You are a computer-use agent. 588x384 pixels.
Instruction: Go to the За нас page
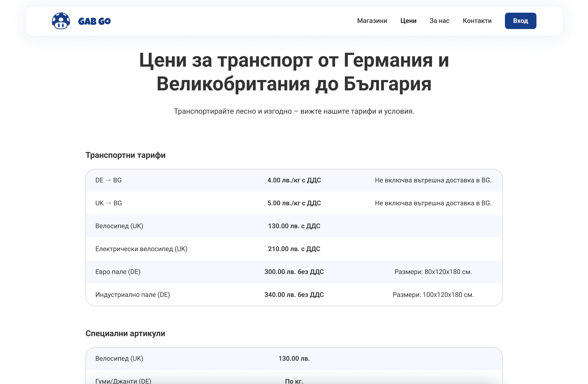(439, 21)
